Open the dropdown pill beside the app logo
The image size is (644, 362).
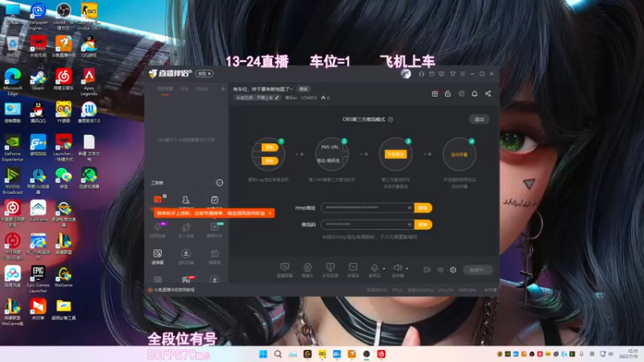pos(204,74)
